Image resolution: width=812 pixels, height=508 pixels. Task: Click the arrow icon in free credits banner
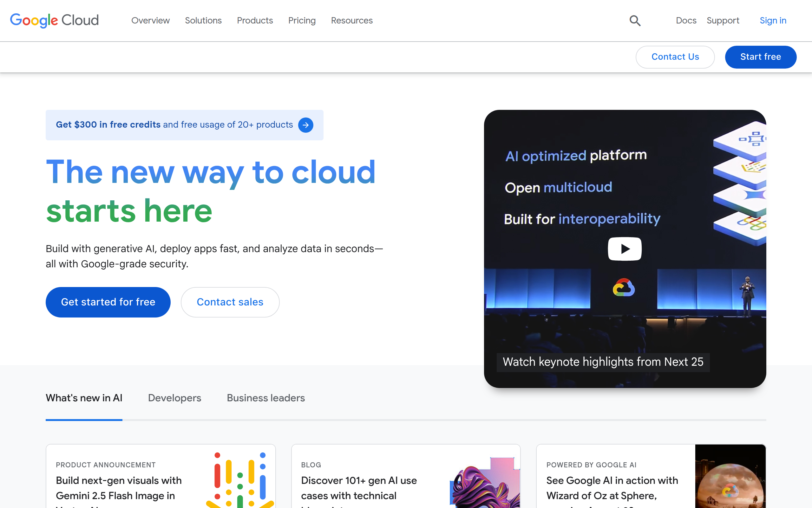[x=306, y=125]
